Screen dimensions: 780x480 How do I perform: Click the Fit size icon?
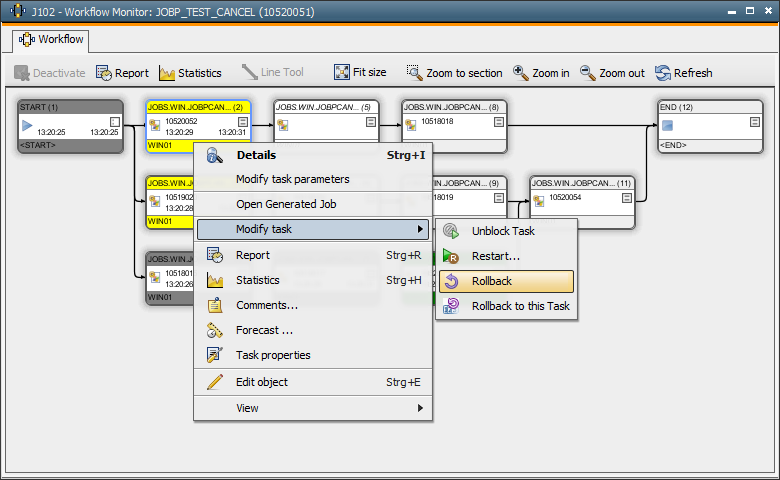pyautogui.click(x=342, y=73)
